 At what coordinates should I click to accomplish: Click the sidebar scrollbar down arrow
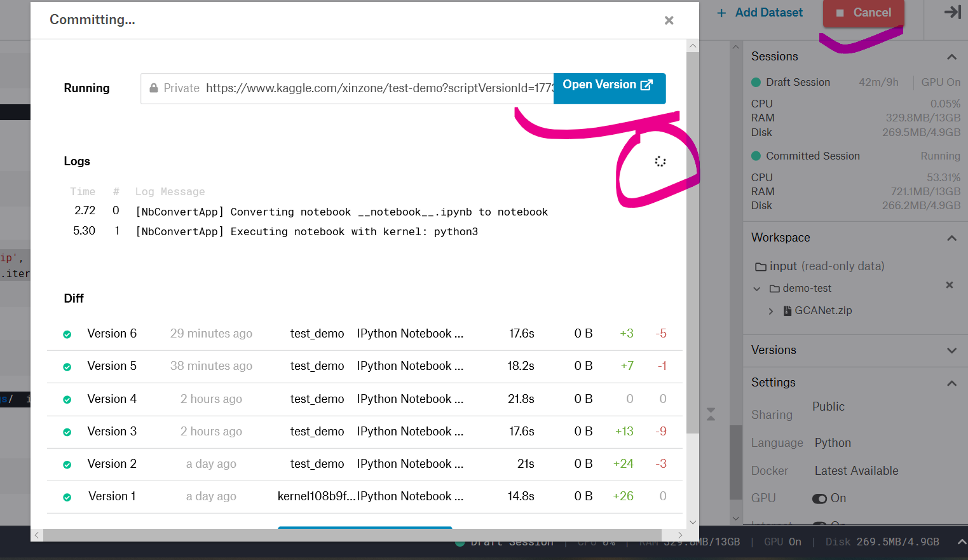[736, 519]
